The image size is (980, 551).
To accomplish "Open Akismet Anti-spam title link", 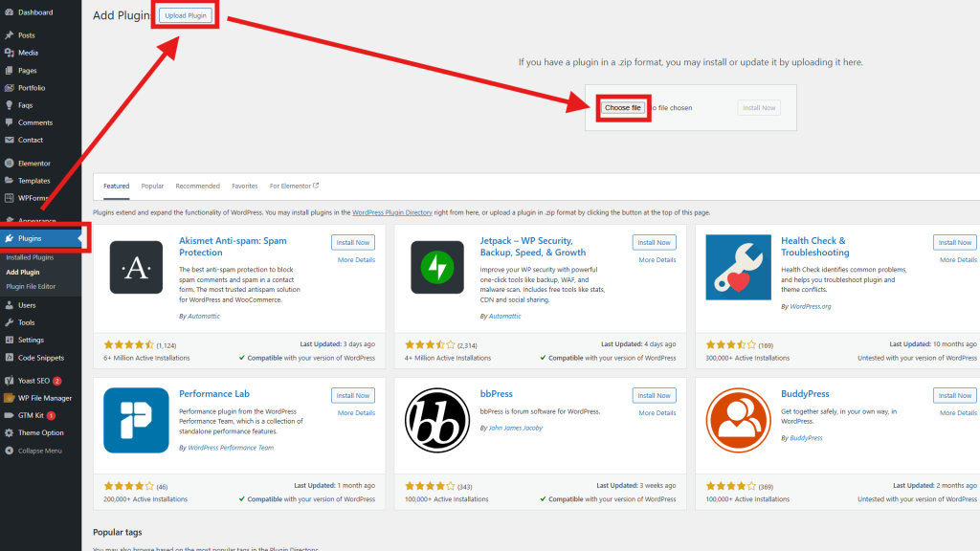I will click(233, 247).
